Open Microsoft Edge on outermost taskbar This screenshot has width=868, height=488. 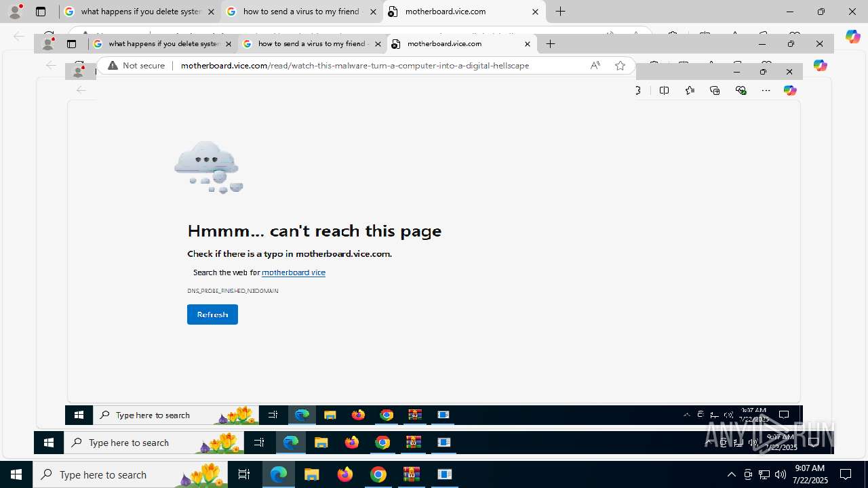(x=279, y=474)
